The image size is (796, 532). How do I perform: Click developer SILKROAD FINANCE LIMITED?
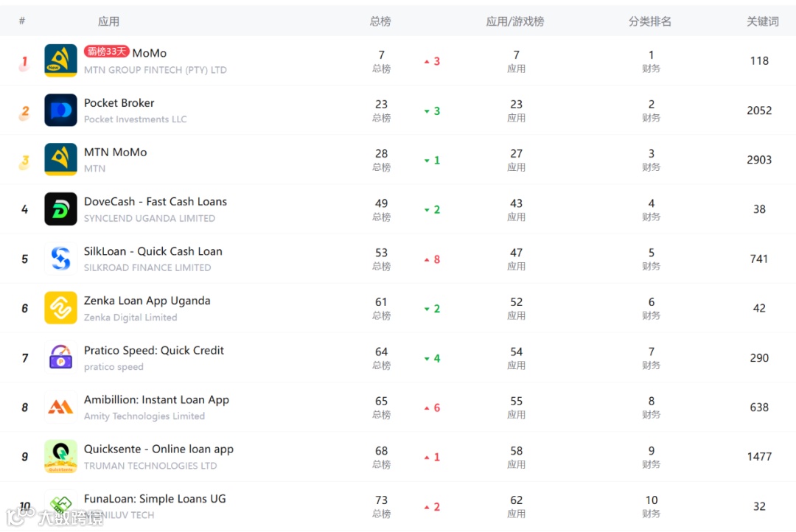[x=147, y=267]
